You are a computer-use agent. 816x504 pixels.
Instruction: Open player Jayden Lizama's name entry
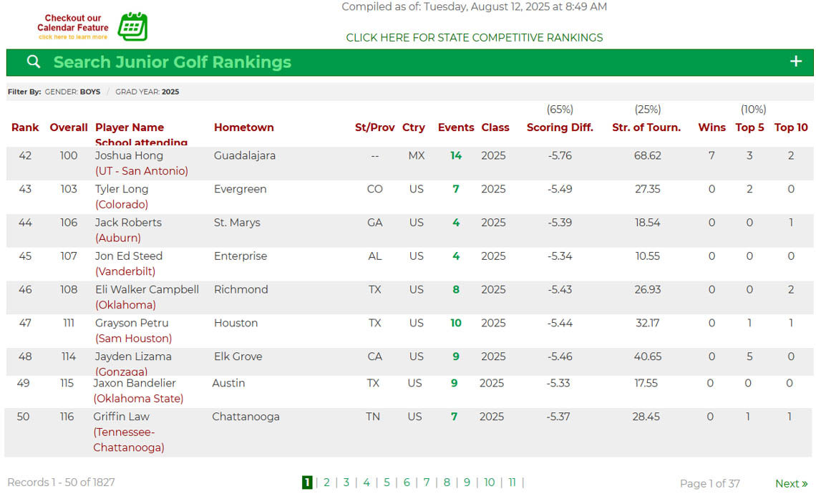tap(133, 357)
